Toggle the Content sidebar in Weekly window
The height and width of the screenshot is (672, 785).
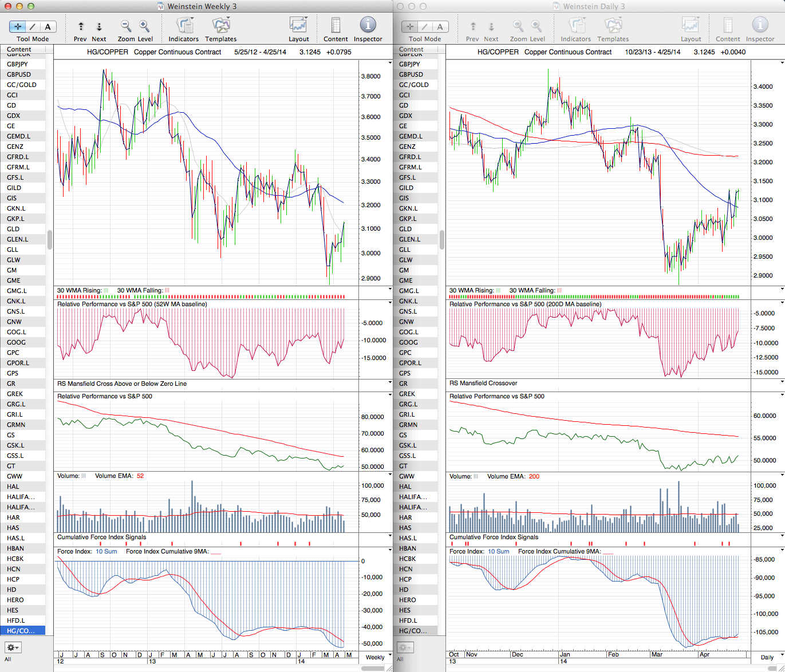click(x=336, y=26)
